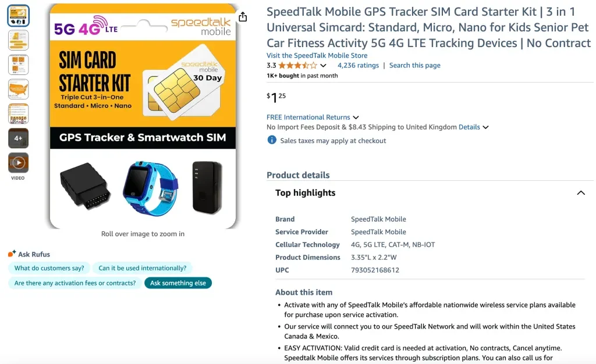
Task: Click the share icon above the product image
Action: pos(243,17)
